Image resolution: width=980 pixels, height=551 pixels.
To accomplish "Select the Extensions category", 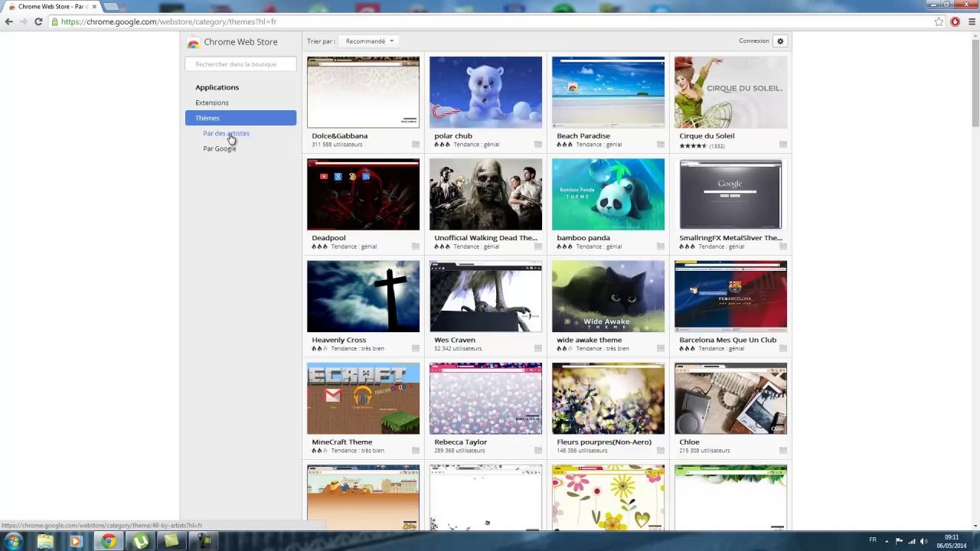I will pos(212,103).
